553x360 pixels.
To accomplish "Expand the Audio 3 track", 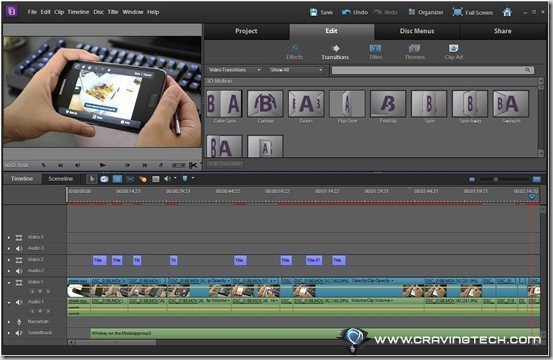I will click(x=9, y=249).
